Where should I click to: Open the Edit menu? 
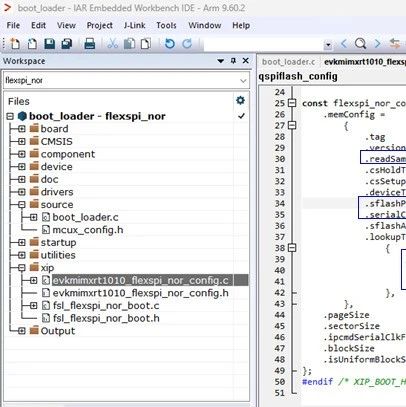point(38,25)
